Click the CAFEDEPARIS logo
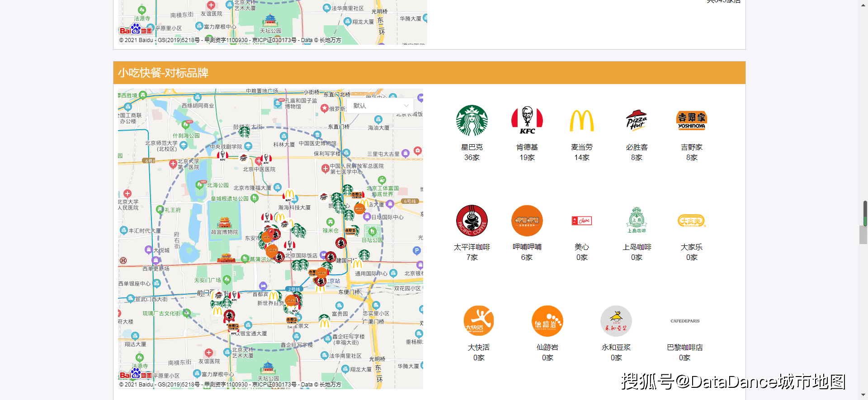Screen dimensions: 868x400 click(x=685, y=321)
